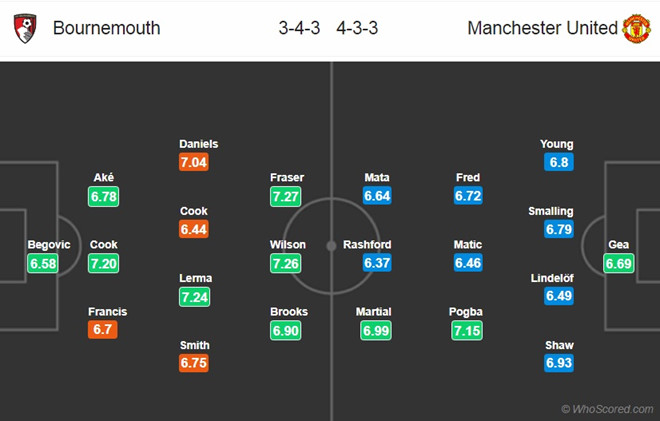Screen dimensions: 660x421
Task: Click Shaw's 6.93 rating badge
Action: tap(559, 363)
